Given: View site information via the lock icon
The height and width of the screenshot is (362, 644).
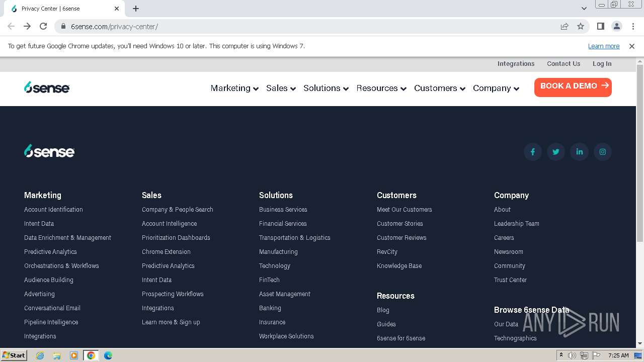Looking at the screenshot, I should (x=63, y=26).
